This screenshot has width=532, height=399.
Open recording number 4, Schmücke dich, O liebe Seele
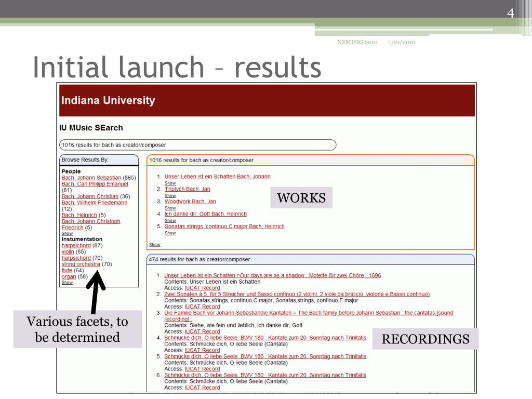pos(265,338)
